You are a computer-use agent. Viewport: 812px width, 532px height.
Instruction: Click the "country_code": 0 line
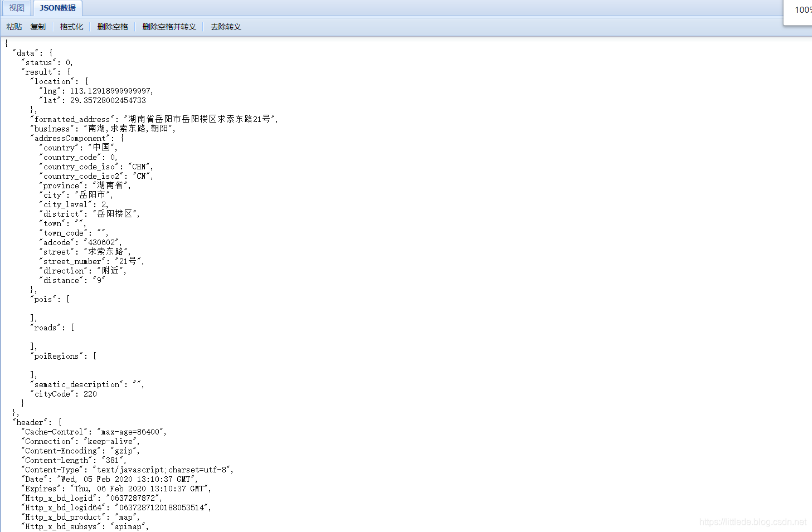click(x=79, y=158)
